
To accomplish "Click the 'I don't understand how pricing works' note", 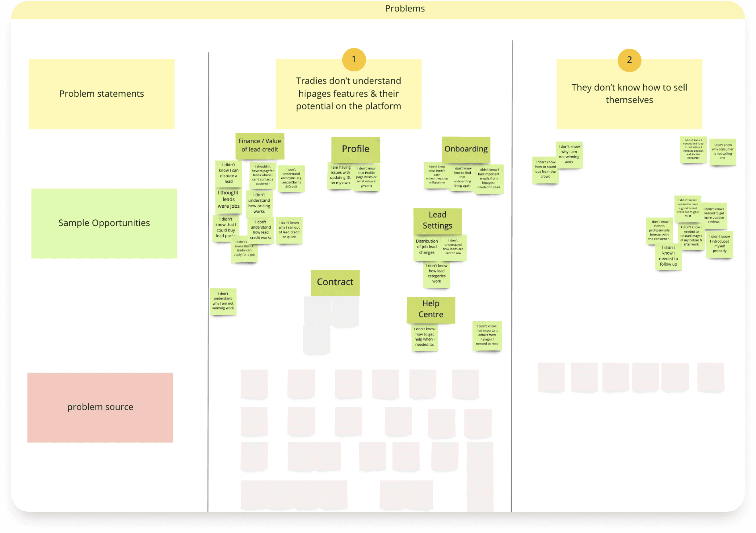I will [x=259, y=203].
